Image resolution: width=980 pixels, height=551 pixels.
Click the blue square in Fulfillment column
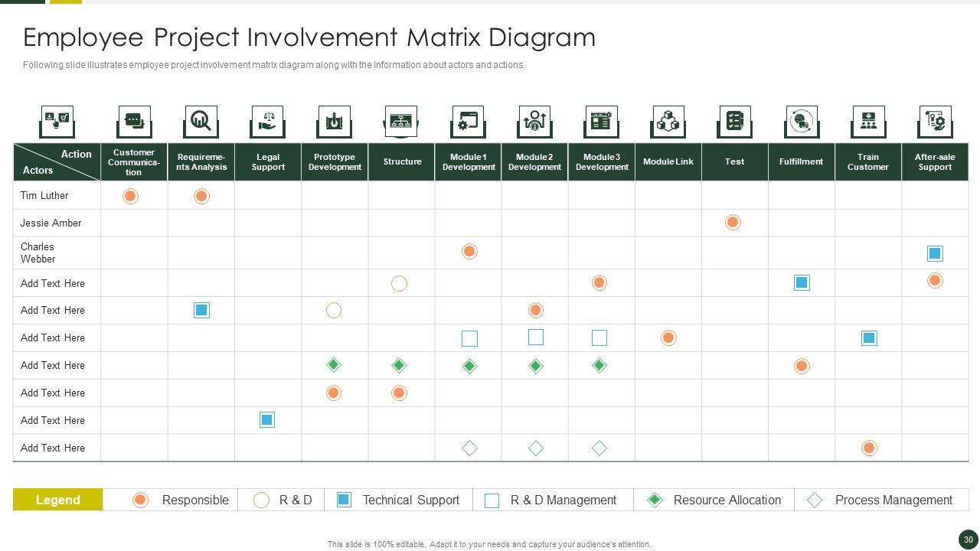pyautogui.click(x=802, y=282)
